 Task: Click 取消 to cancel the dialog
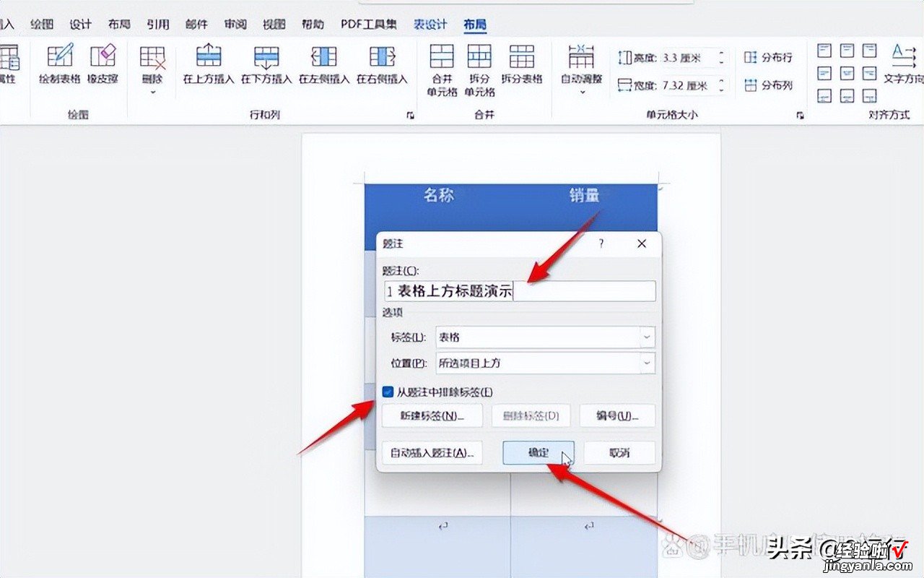click(619, 453)
